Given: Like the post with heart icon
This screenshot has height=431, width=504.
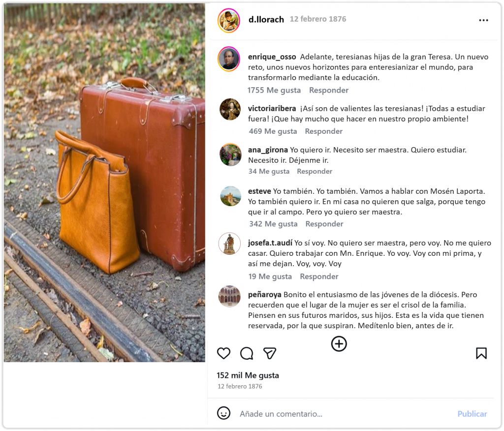Looking at the screenshot, I should point(224,353).
